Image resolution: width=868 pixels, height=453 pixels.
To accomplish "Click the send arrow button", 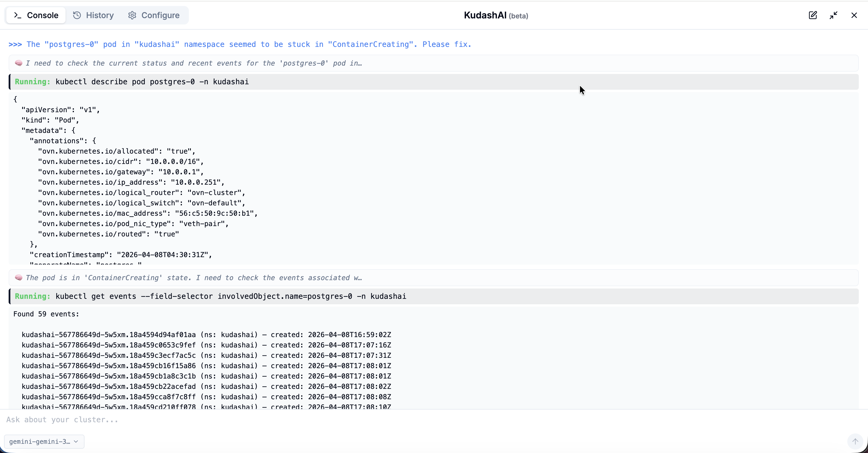I will (x=855, y=441).
